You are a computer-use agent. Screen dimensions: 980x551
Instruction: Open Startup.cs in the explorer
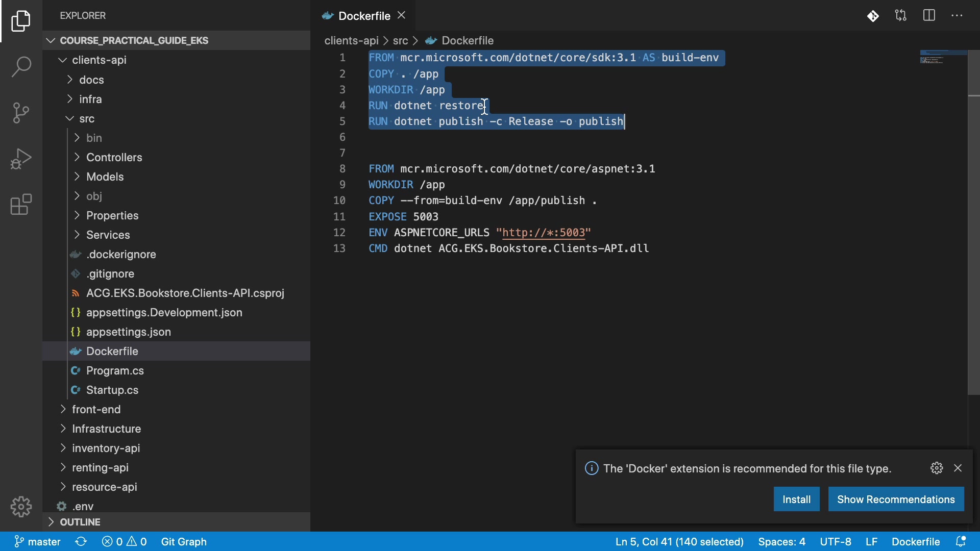[x=112, y=390]
